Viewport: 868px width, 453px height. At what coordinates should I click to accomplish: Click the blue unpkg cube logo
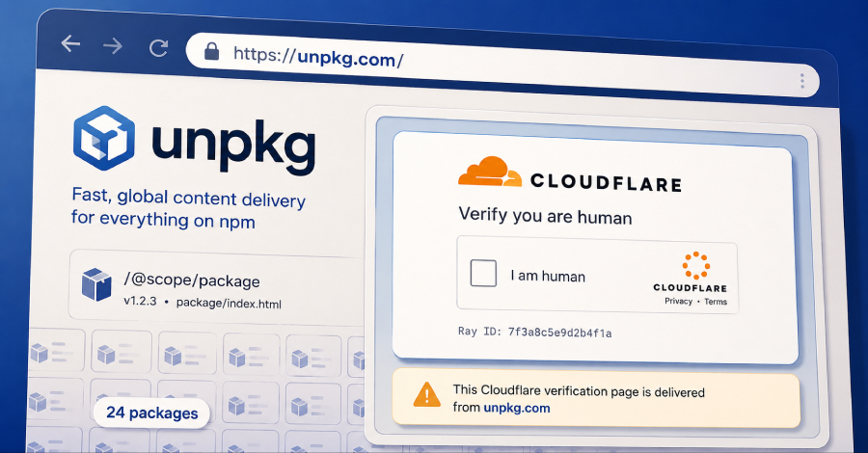click(104, 138)
